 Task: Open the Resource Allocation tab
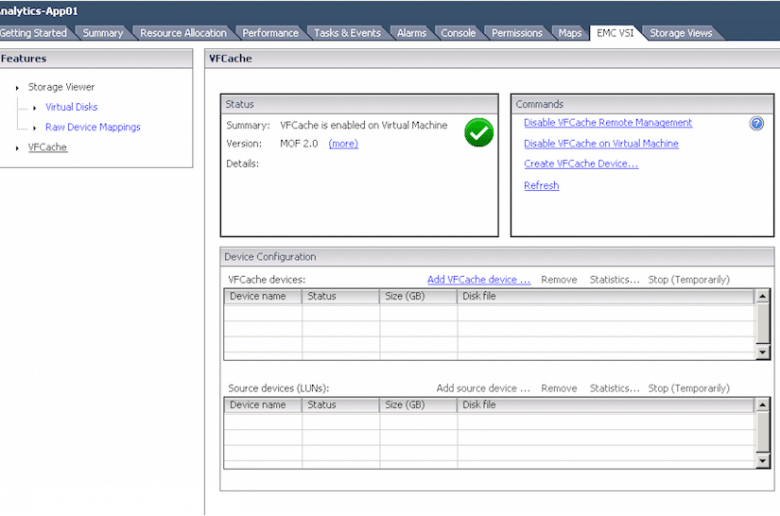pyautogui.click(x=183, y=33)
